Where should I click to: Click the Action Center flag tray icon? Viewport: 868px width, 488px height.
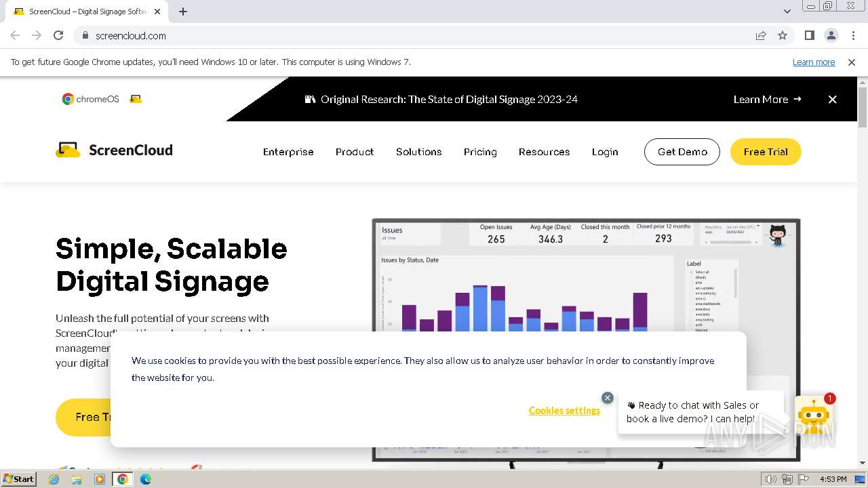pos(804,479)
